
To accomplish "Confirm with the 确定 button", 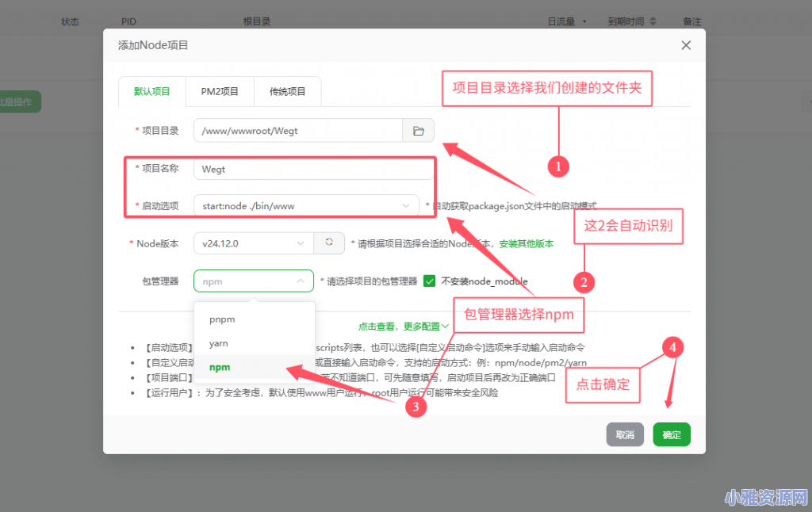I will [x=671, y=434].
